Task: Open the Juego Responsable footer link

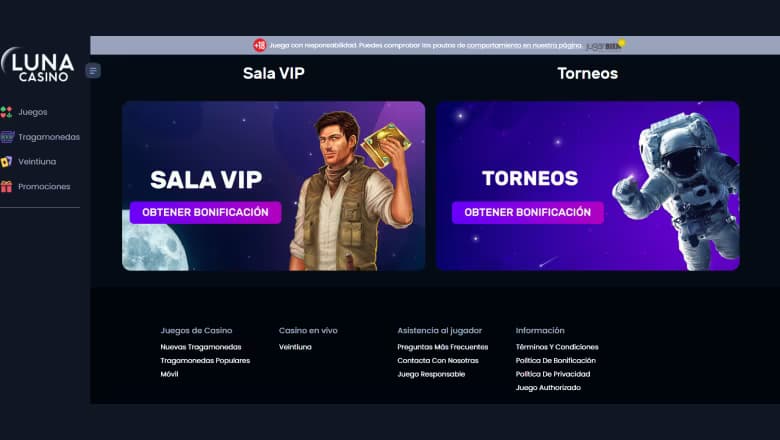Action: coord(431,374)
